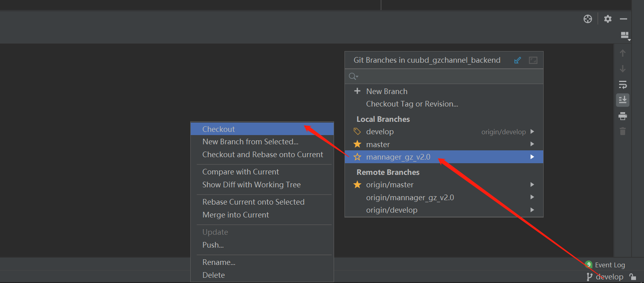Expand the local master branch submenu arrow

[532, 144]
